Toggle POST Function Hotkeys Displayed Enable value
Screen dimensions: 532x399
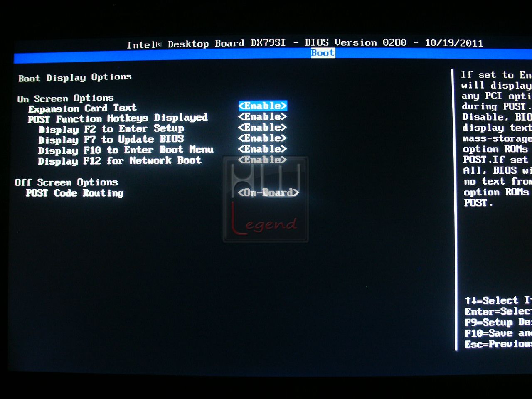pyautogui.click(x=262, y=117)
